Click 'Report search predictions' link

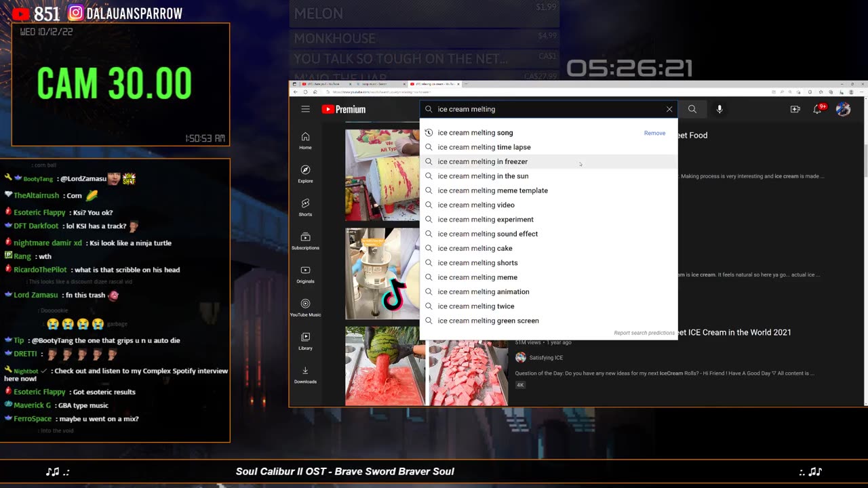point(644,333)
